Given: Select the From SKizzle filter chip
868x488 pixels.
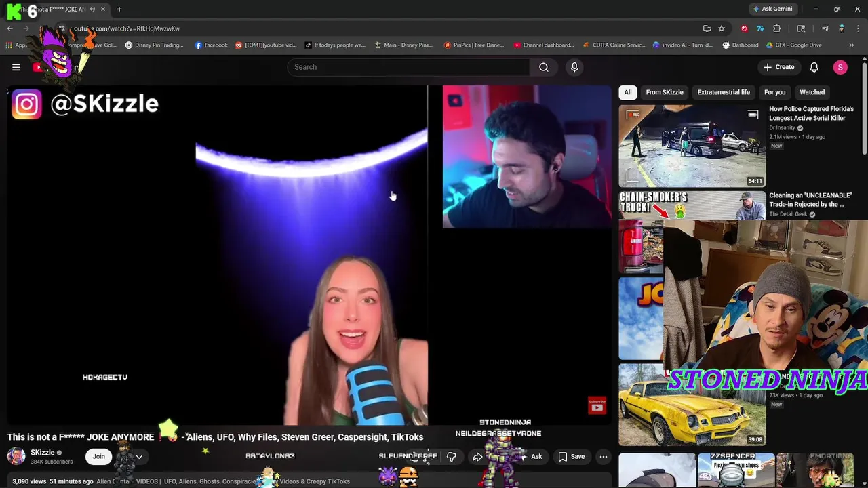Looking at the screenshot, I should tap(665, 92).
